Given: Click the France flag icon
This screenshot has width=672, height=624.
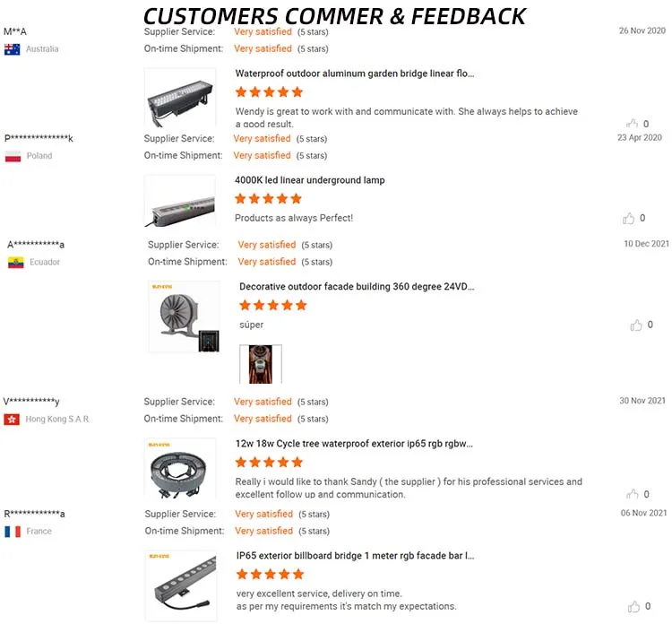Looking at the screenshot, I should click(x=13, y=532).
